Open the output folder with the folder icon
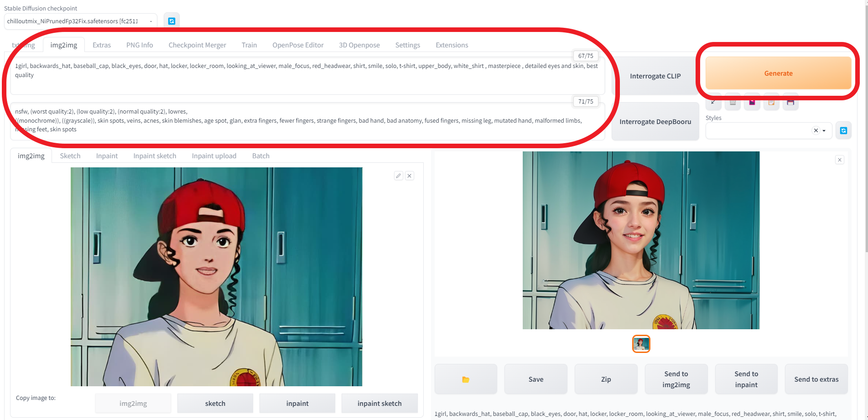This screenshot has width=868, height=420. [466, 379]
